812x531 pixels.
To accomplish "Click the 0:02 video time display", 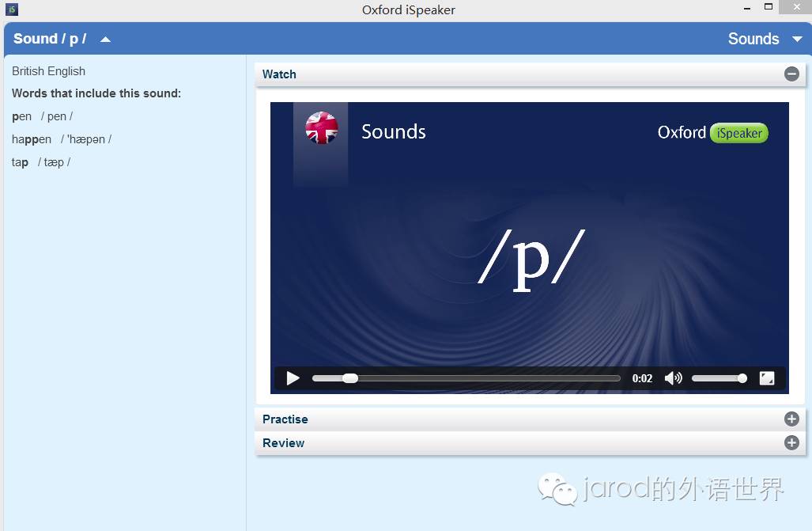I will click(x=642, y=378).
